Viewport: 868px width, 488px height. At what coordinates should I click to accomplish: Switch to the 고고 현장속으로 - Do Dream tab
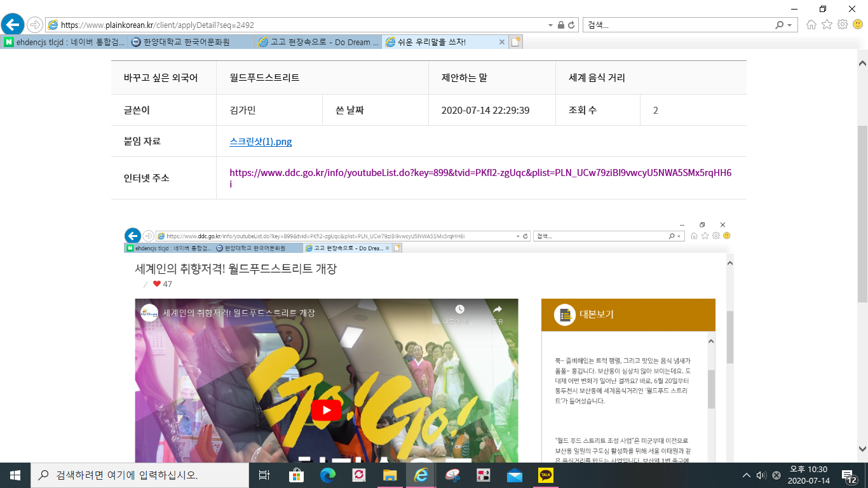319,42
